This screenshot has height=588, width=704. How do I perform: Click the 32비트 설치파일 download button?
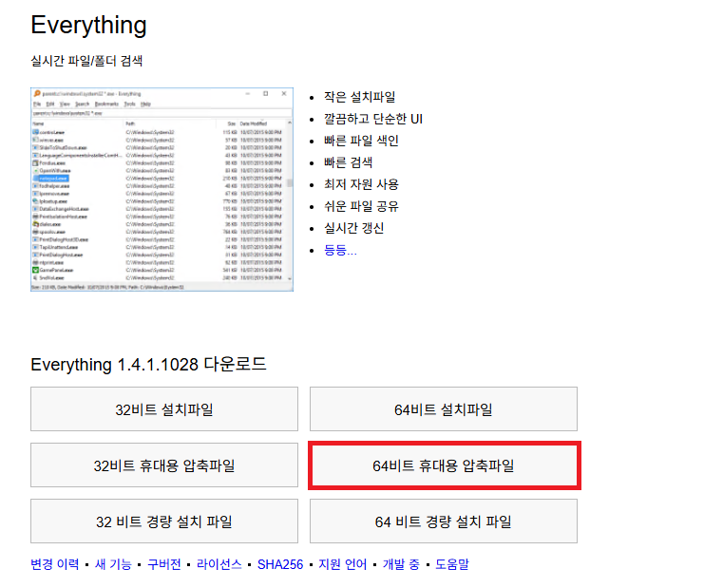click(x=163, y=408)
